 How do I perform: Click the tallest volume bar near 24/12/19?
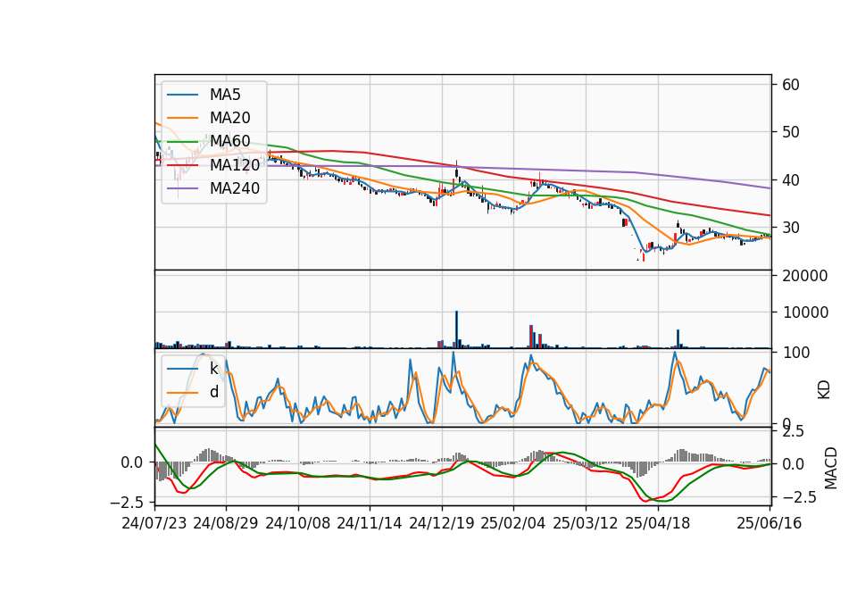[456, 329]
